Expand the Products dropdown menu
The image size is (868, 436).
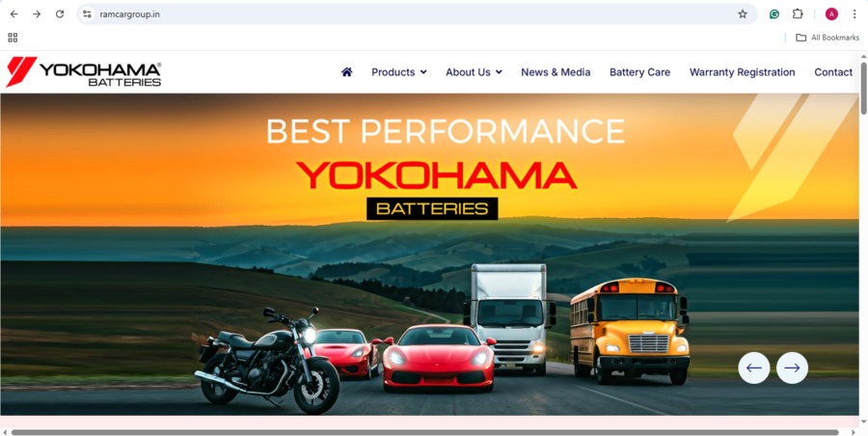pos(399,72)
